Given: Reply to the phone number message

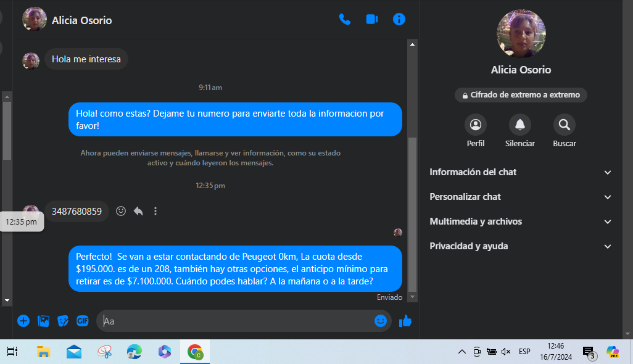Looking at the screenshot, I should pos(138,211).
